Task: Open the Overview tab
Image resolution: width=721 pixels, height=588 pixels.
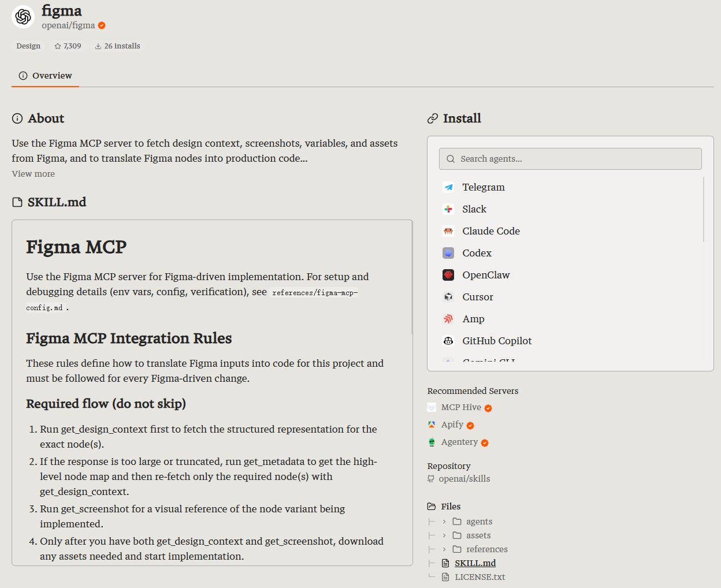Action: (x=45, y=76)
